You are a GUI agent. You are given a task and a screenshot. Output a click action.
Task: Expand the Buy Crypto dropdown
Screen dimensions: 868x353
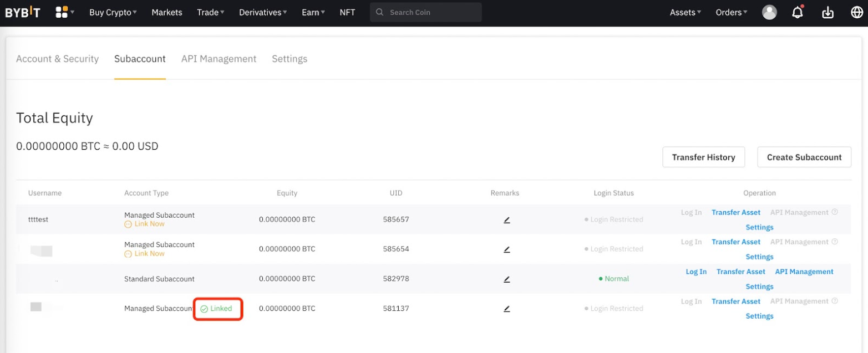[x=113, y=12]
